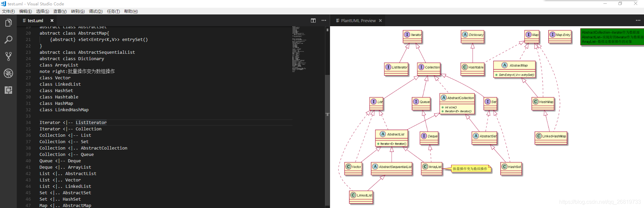Open the 转到(G) menu
644x208 pixels.
click(x=78, y=11)
